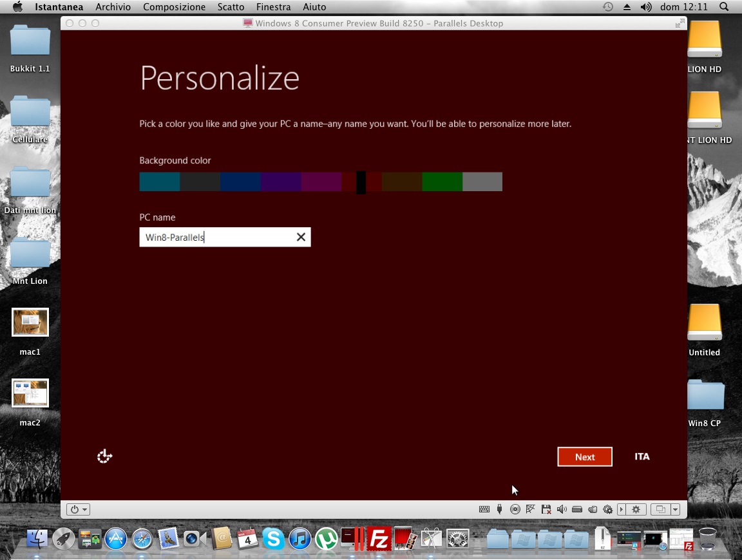Open Address Book from the Dock
This screenshot has width=742, height=560.
point(221,539)
